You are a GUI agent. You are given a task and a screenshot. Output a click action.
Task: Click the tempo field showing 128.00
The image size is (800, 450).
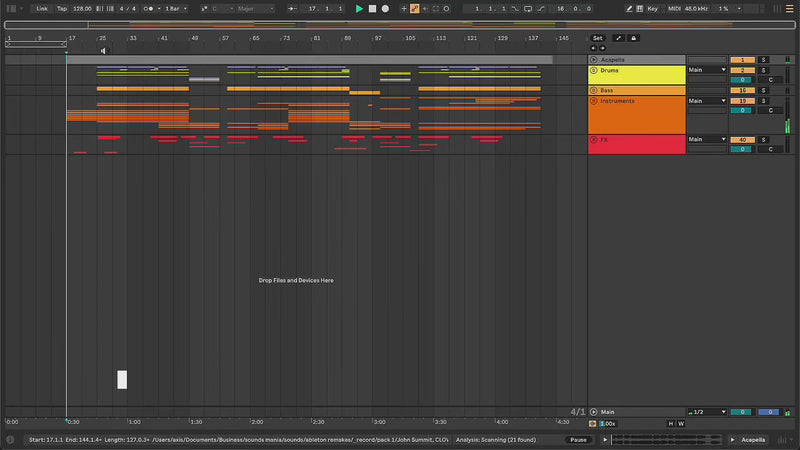[x=81, y=8]
